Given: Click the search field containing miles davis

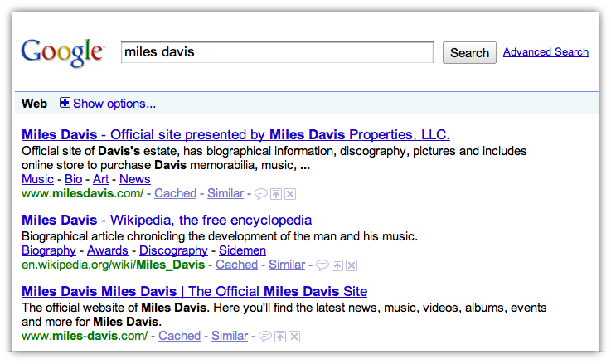Looking at the screenshot, I should [x=277, y=52].
